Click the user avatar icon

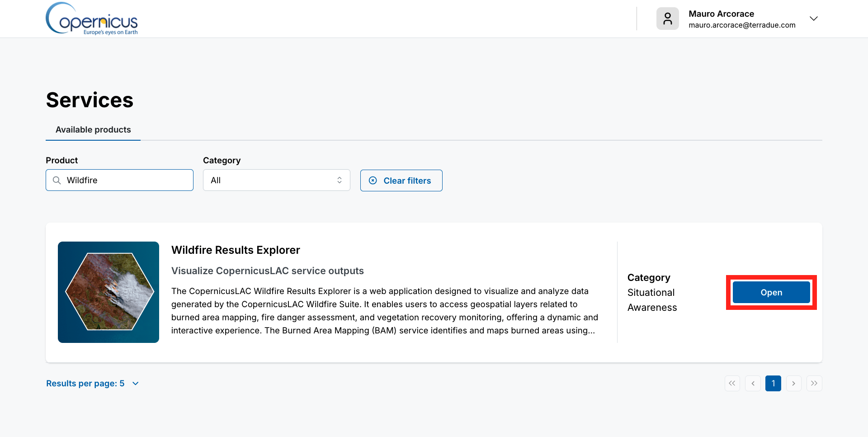coord(667,19)
